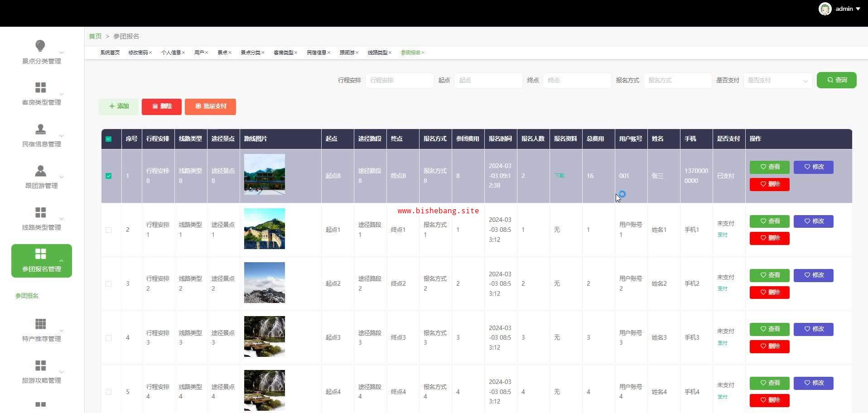Uncheck the checkbox for row 1
868x413 pixels.
click(x=108, y=176)
